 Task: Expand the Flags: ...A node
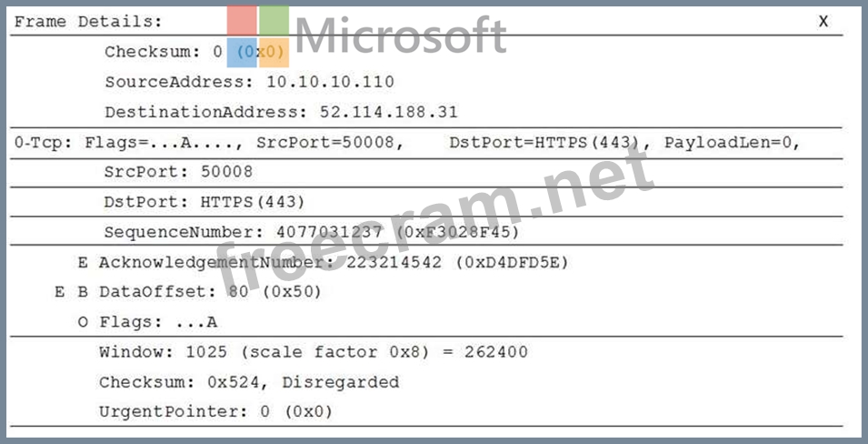point(83,321)
